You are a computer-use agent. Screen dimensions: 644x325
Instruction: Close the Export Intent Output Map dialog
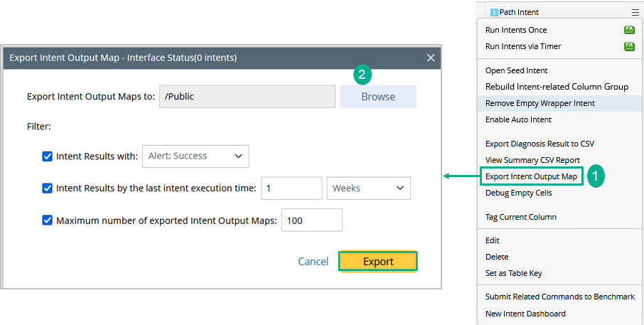tap(431, 58)
